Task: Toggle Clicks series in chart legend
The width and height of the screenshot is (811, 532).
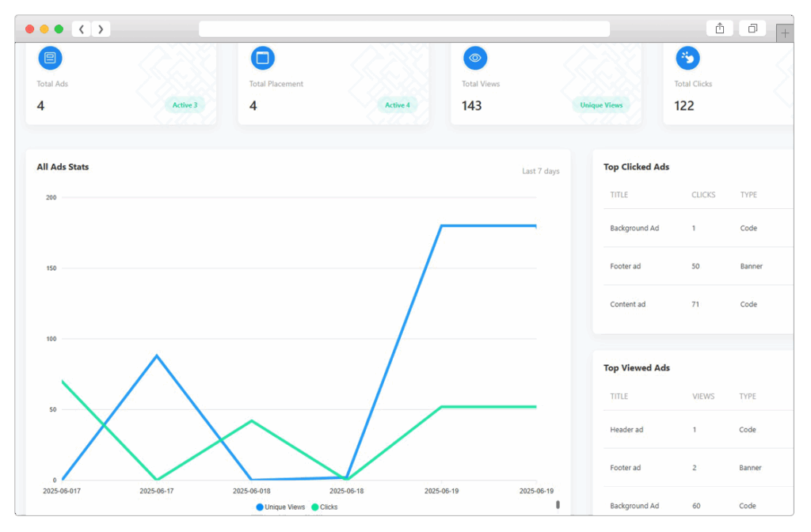Action: (x=324, y=507)
